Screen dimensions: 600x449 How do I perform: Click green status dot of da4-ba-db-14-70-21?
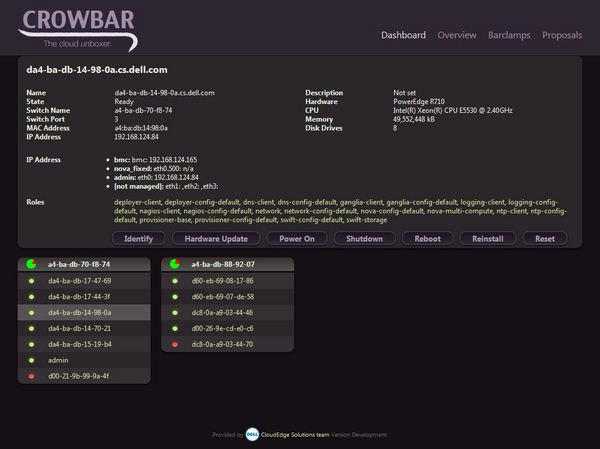tap(31, 328)
